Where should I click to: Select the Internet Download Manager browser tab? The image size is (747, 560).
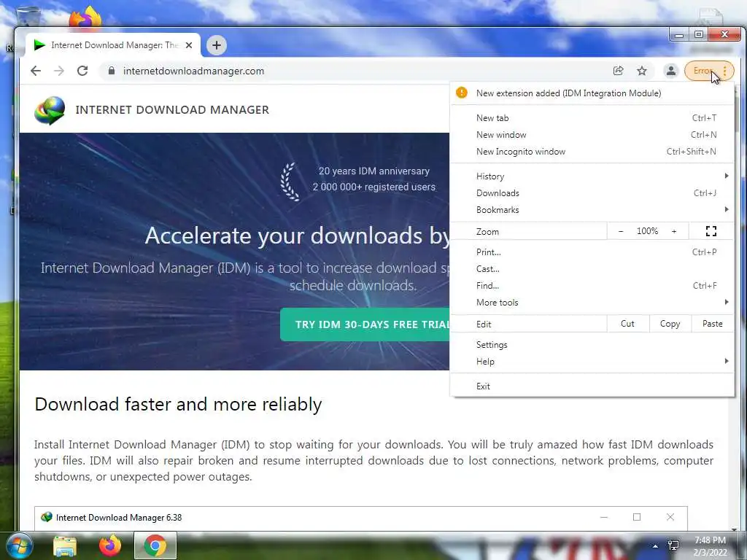click(113, 45)
